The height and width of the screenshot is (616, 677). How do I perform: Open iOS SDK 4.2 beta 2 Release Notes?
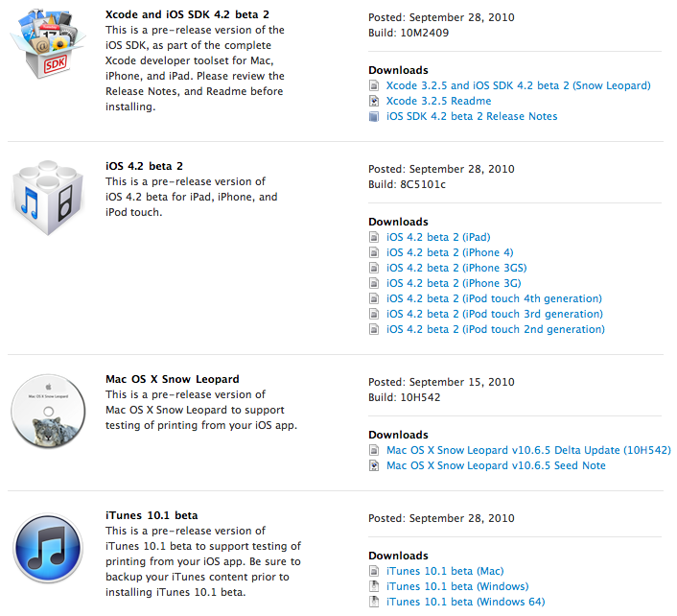pyautogui.click(x=472, y=117)
